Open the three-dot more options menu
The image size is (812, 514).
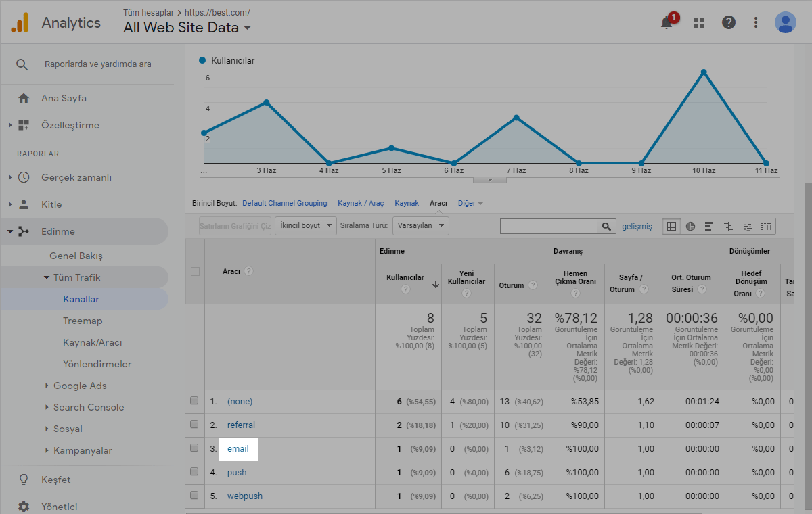point(756,22)
